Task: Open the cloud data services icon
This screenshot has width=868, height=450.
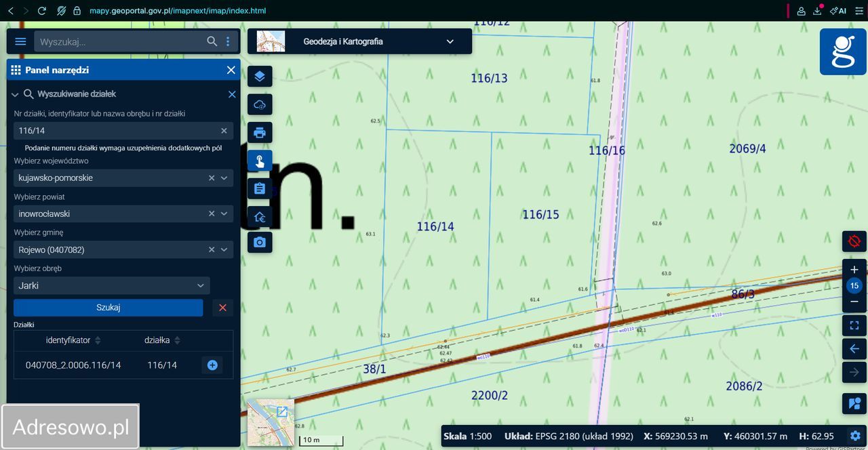Action: [260, 104]
